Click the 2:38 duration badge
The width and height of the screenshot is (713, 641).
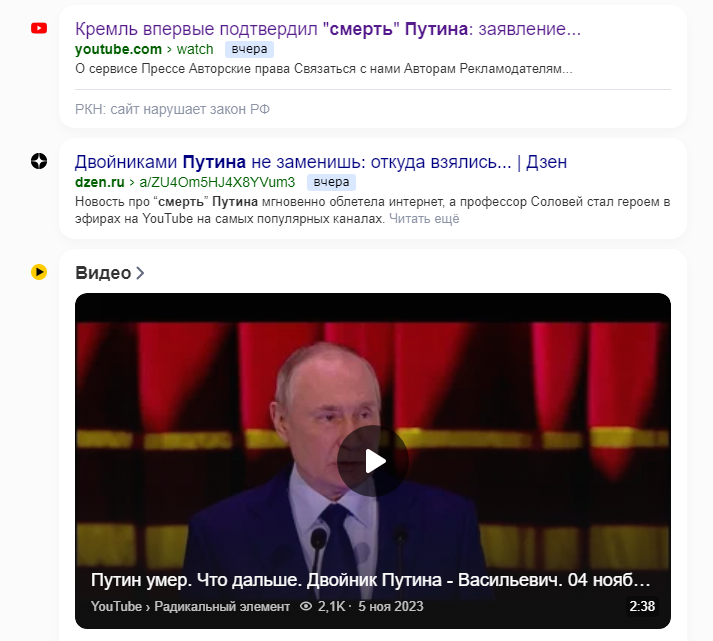click(642, 606)
